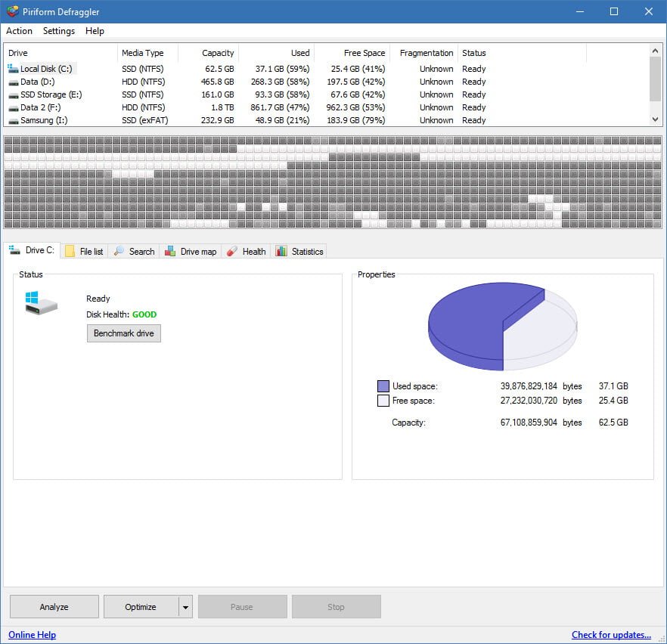The height and width of the screenshot is (644, 667).
Task: Click the magnifier icon on Search tab
Action: 119,251
